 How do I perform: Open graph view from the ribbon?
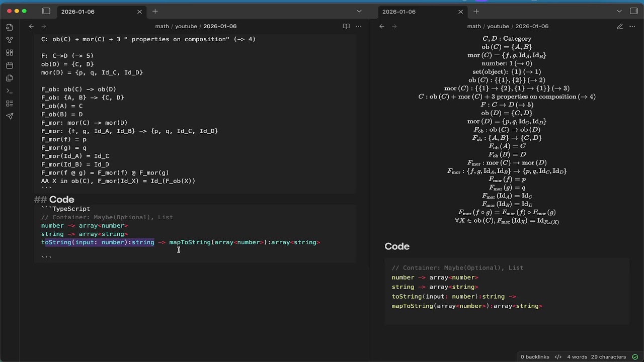[10, 40]
